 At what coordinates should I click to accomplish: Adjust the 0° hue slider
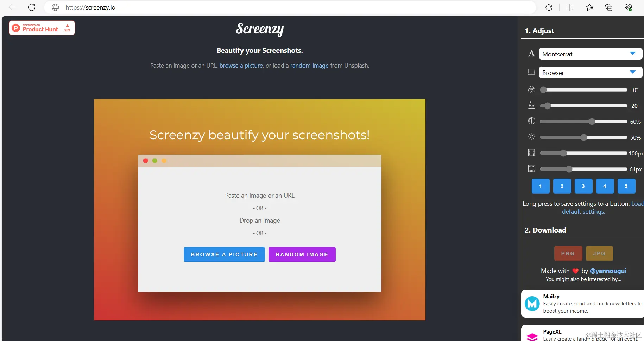pyautogui.click(x=584, y=90)
